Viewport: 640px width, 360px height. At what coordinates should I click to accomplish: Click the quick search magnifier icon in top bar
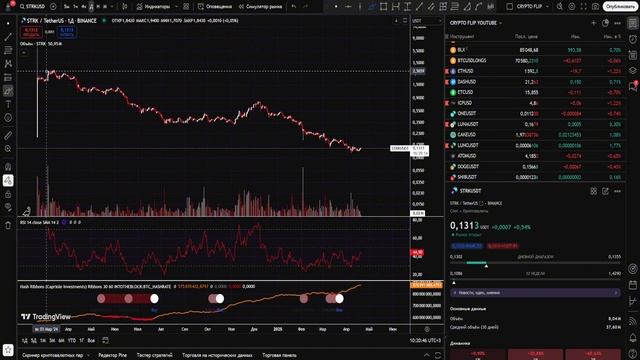coord(560,7)
